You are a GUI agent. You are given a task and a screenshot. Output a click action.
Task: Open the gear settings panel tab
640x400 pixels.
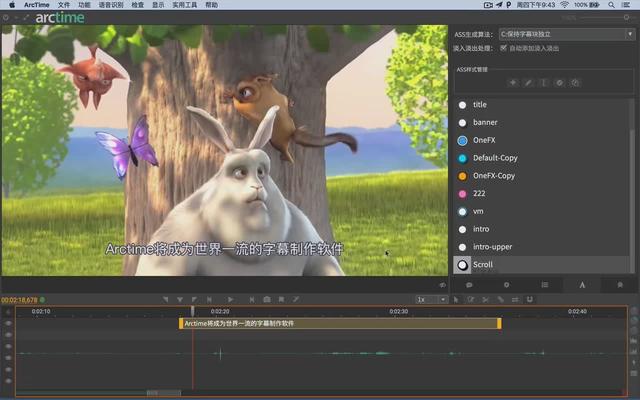[507, 285]
